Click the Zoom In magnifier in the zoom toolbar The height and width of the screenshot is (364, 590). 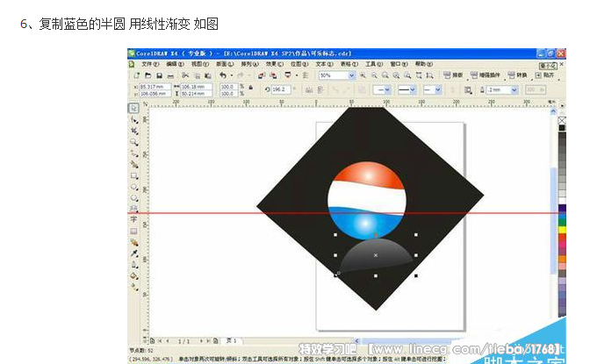tap(363, 75)
